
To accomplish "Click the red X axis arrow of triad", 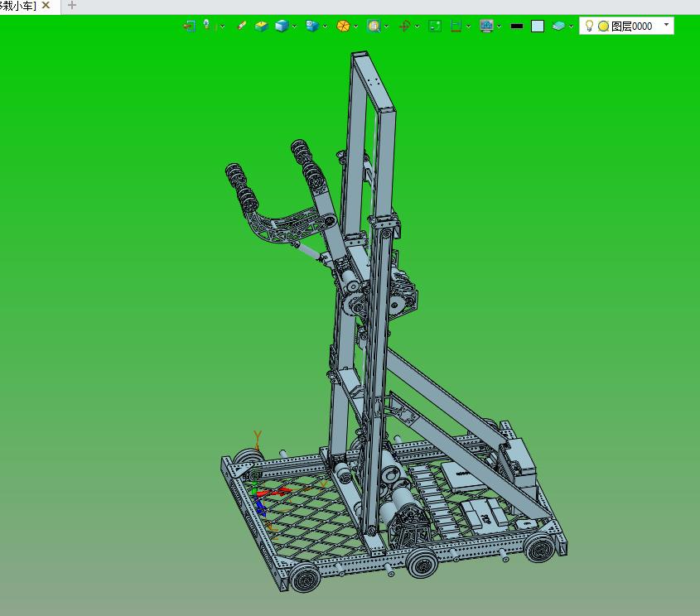I will tap(273, 493).
